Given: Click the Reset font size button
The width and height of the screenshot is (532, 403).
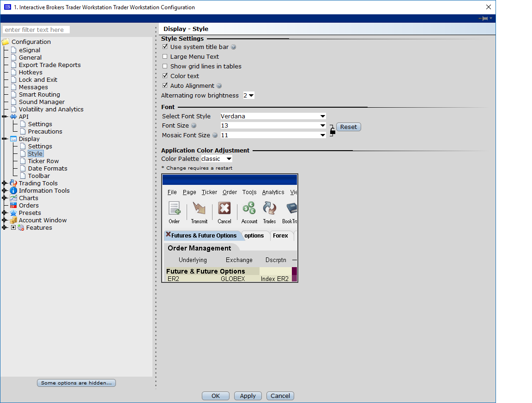Looking at the screenshot, I should click(349, 127).
